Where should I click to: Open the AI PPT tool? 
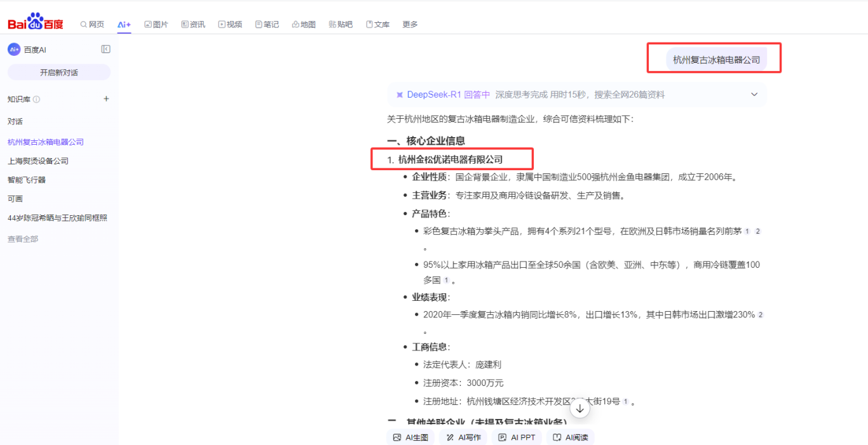[517, 437]
